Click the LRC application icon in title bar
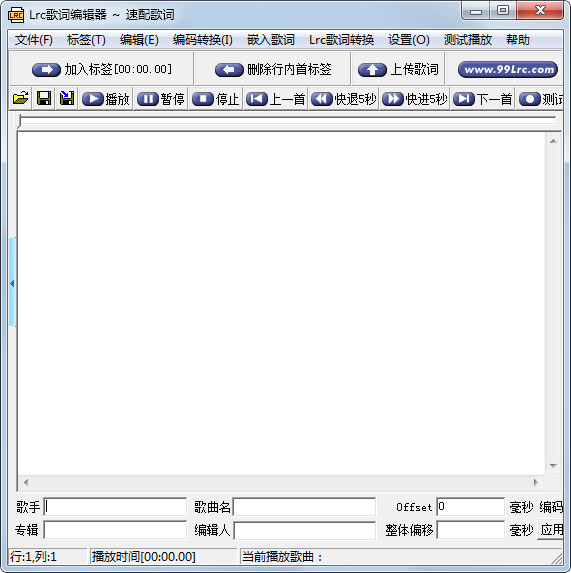Image resolution: width=571 pixels, height=573 pixels. pyautogui.click(x=16, y=15)
